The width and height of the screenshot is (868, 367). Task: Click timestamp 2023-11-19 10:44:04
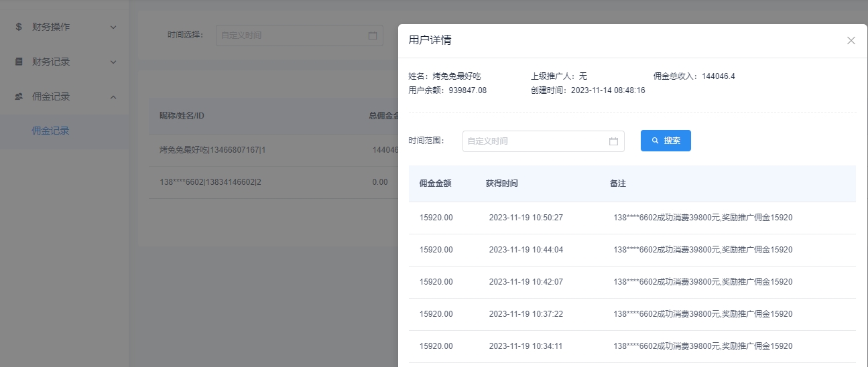click(526, 250)
